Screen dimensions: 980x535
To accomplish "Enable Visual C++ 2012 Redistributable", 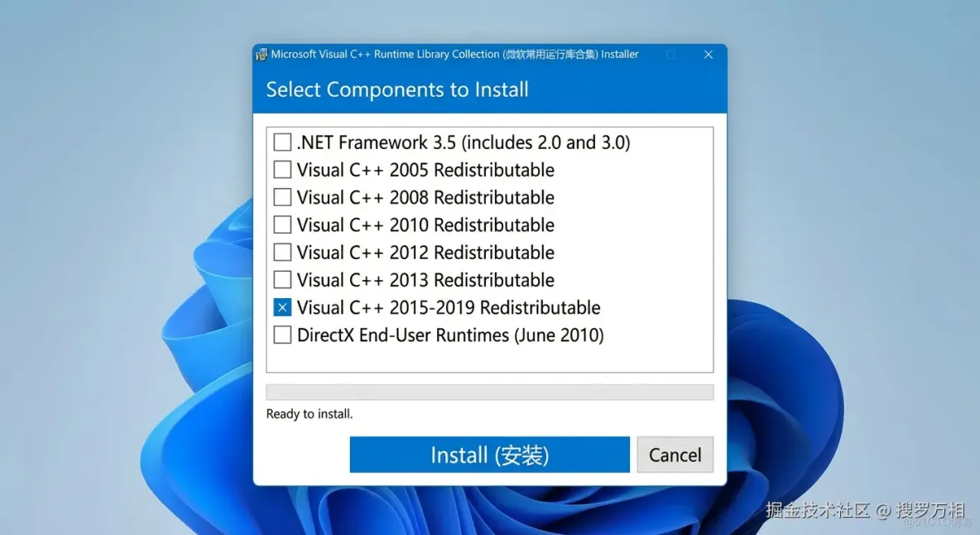I will [282, 252].
